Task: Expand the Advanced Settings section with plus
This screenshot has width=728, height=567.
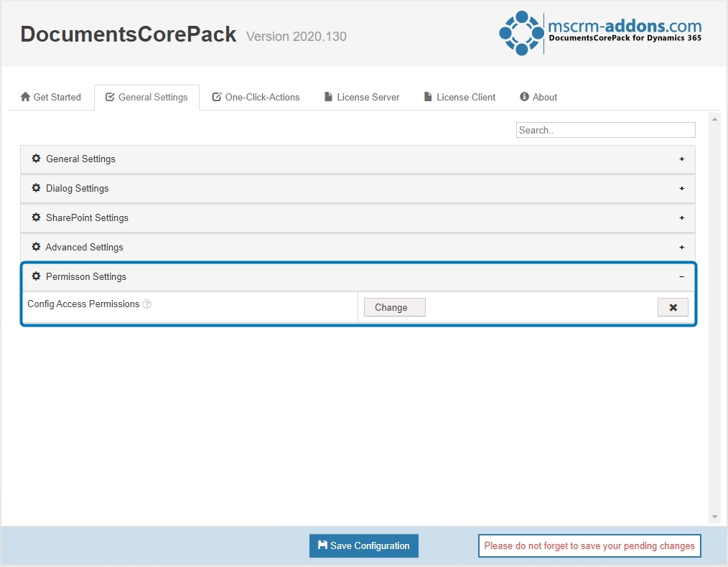Action: coord(681,248)
